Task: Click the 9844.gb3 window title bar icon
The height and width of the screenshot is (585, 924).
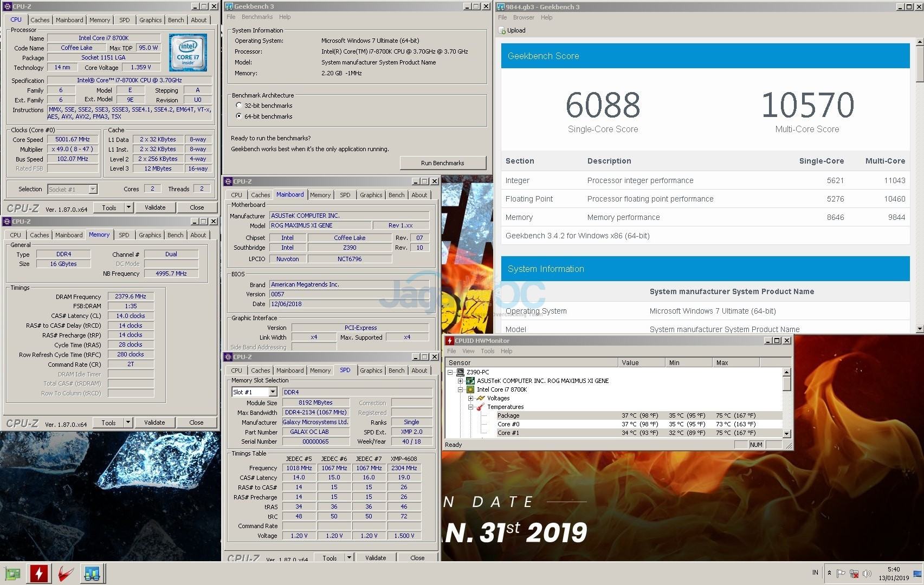Action: [501, 6]
